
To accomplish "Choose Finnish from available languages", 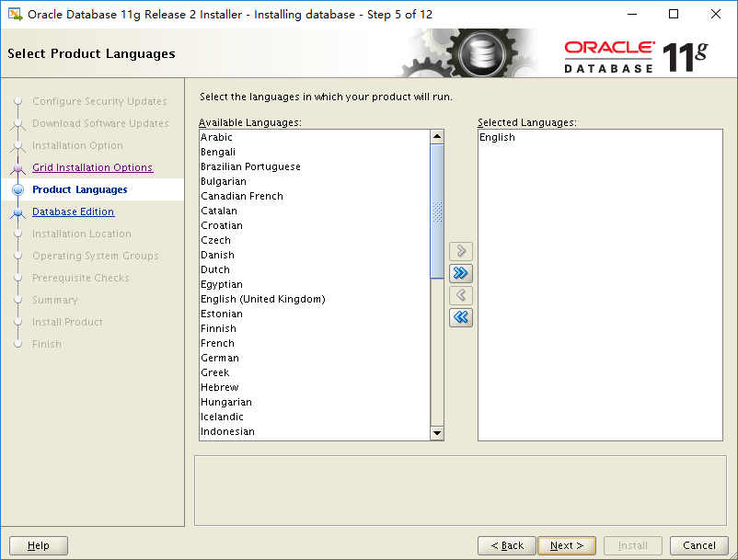I will point(315,328).
